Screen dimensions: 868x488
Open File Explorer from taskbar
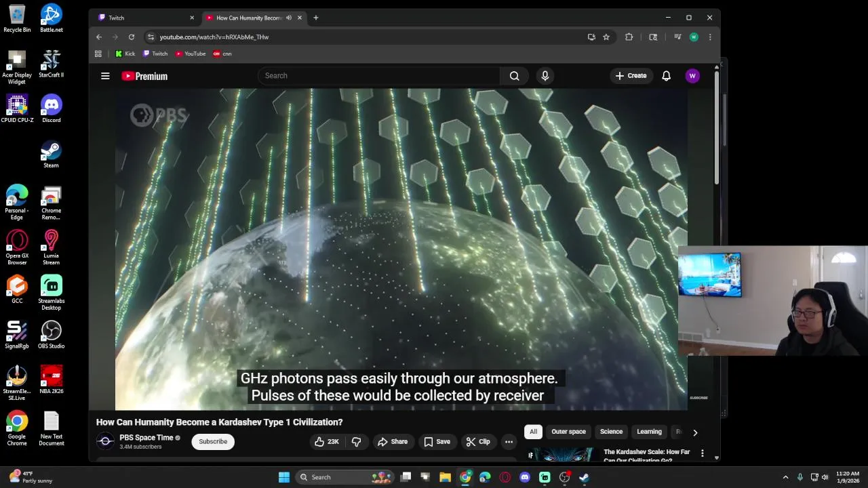click(445, 477)
